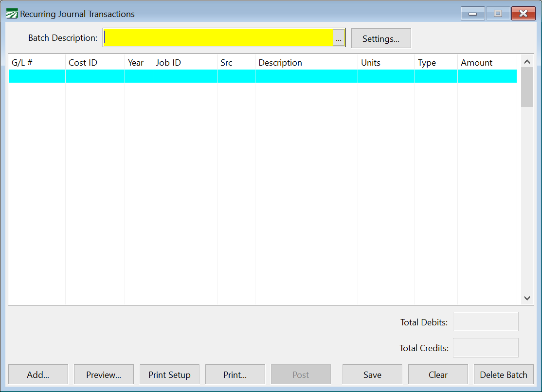This screenshot has width=542, height=392.
Task: Select the Job ID cell in highlighted row
Action: click(x=185, y=76)
